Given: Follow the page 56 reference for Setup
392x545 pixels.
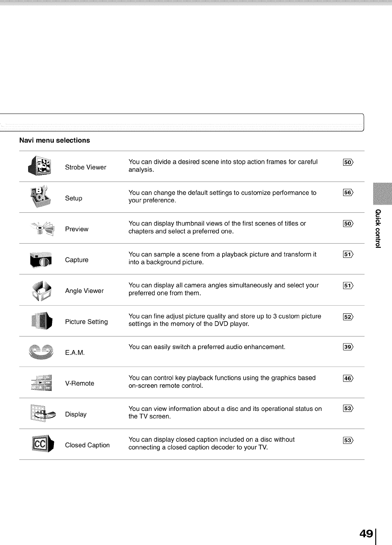Looking at the screenshot, I should click(348, 193).
